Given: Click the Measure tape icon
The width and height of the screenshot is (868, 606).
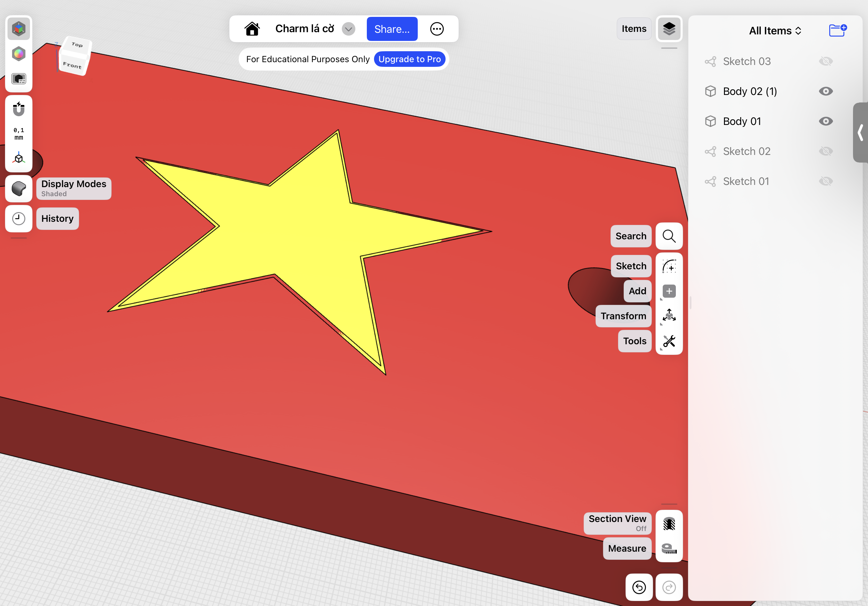Looking at the screenshot, I should [669, 549].
